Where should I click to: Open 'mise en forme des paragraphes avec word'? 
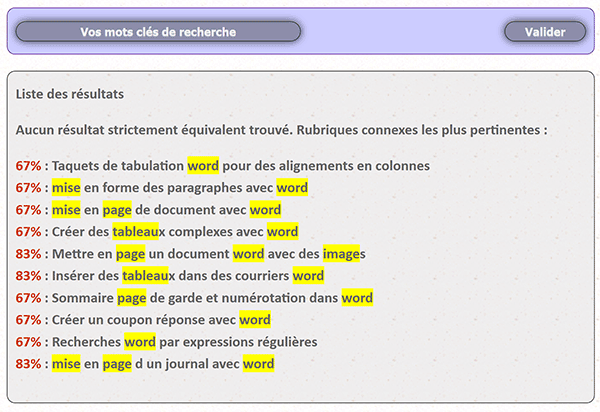click(179, 187)
